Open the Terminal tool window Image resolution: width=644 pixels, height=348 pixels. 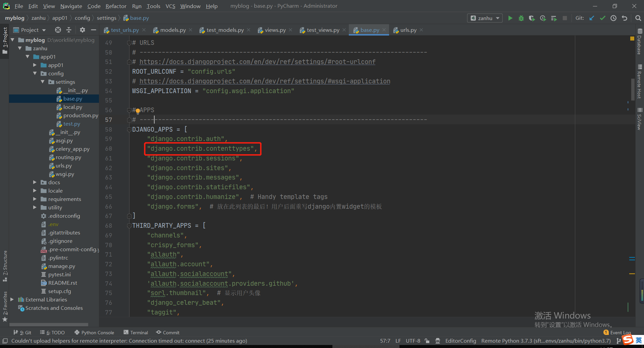pos(136,333)
